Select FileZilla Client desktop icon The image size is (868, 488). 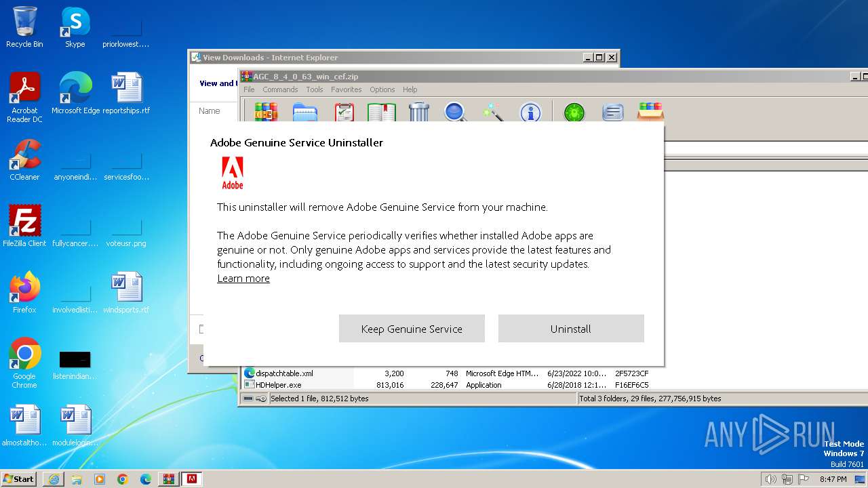(24, 226)
